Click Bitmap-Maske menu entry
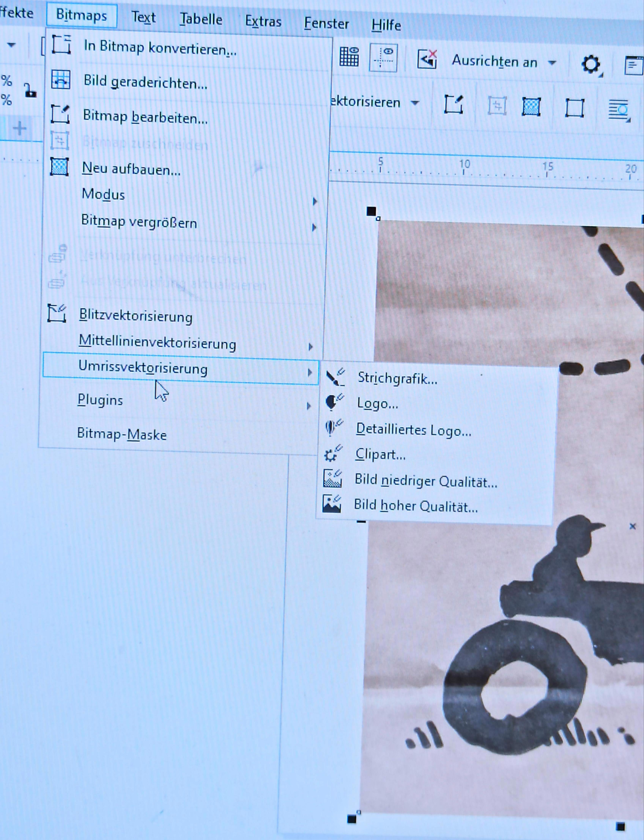The image size is (644, 840). pos(121,434)
